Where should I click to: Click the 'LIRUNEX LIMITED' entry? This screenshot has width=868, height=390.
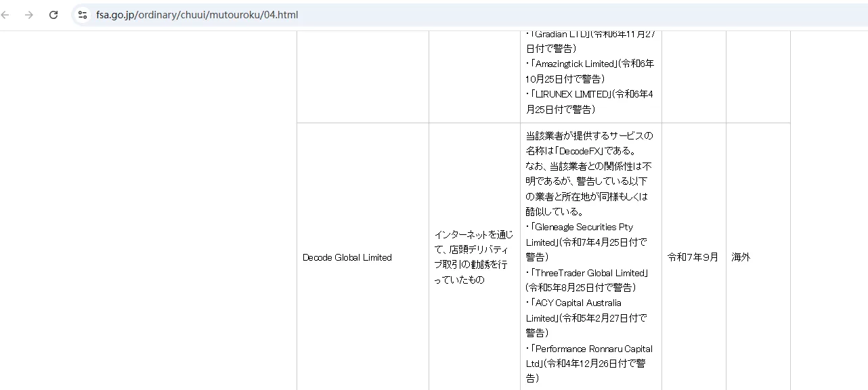571,94
